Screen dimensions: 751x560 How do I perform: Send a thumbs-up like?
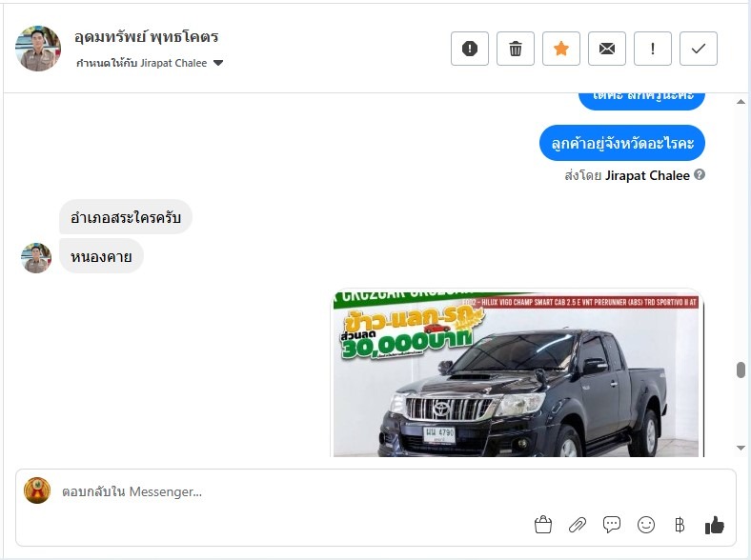coord(714,525)
